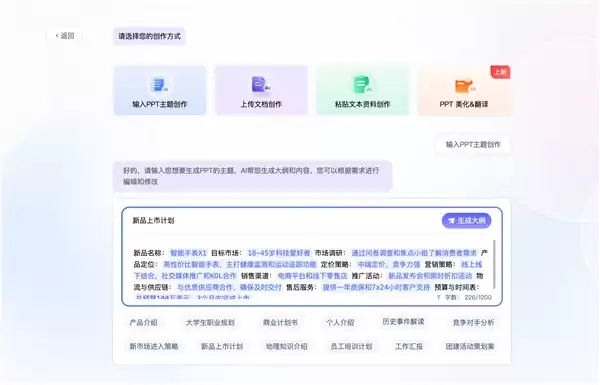Select the 员工培训计划 topic suggestion
The image size is (600, 385).
351,346
